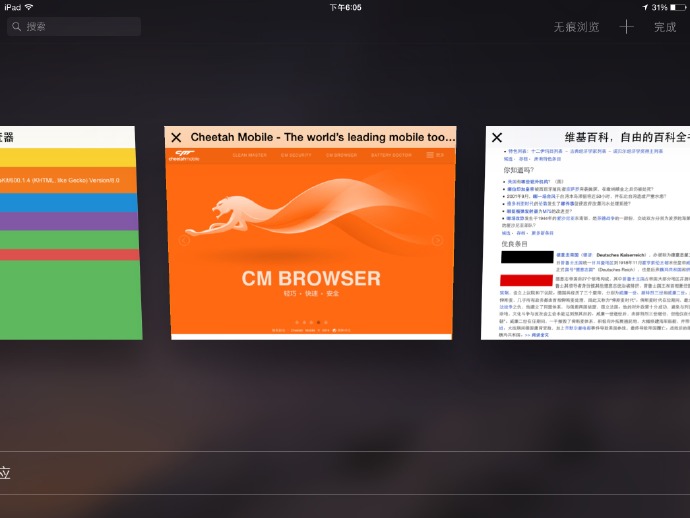Image resolution: width=690 pixels, height=518 pixels.
Task: Click CM SECURITY nav link
Action: pyautogui.click(x=296, y=155)
